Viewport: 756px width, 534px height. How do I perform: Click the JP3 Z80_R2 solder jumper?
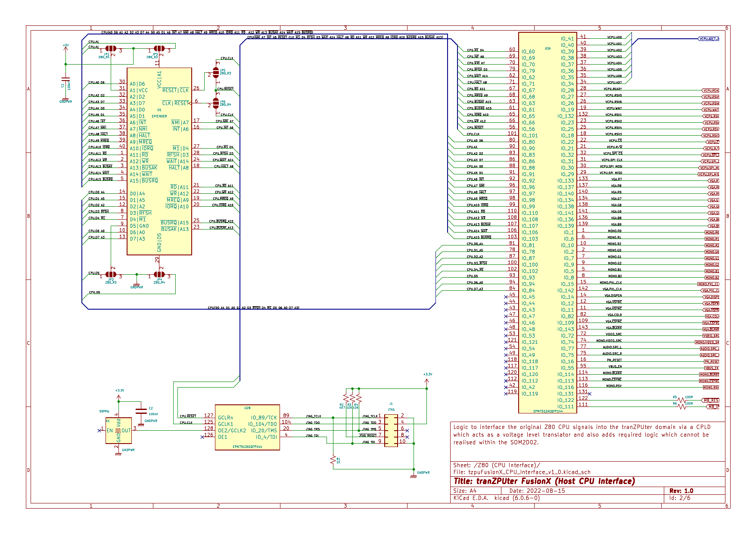[159, 49]
